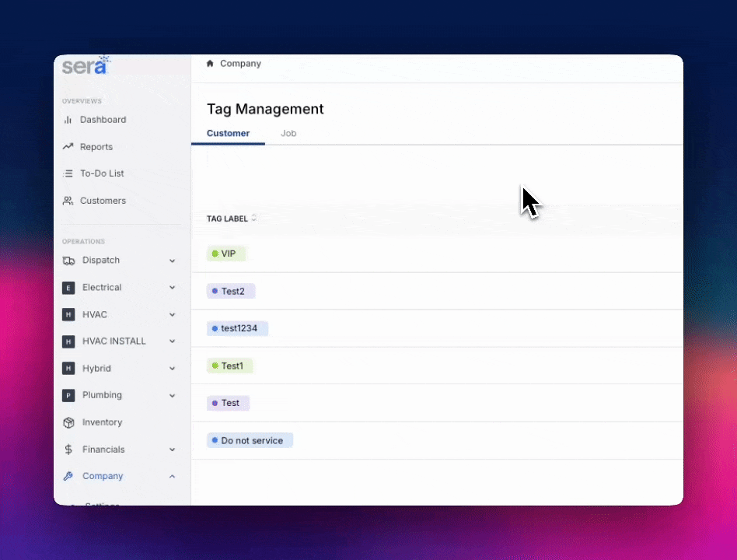Click the Plumbing P badge icon

(68, 395)
